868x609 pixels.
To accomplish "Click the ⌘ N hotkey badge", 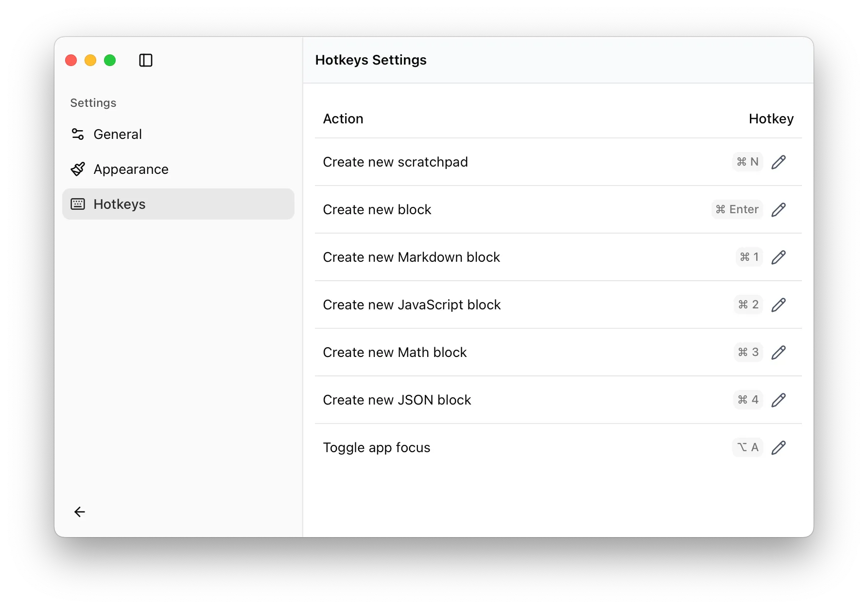I will click(747, 162).
